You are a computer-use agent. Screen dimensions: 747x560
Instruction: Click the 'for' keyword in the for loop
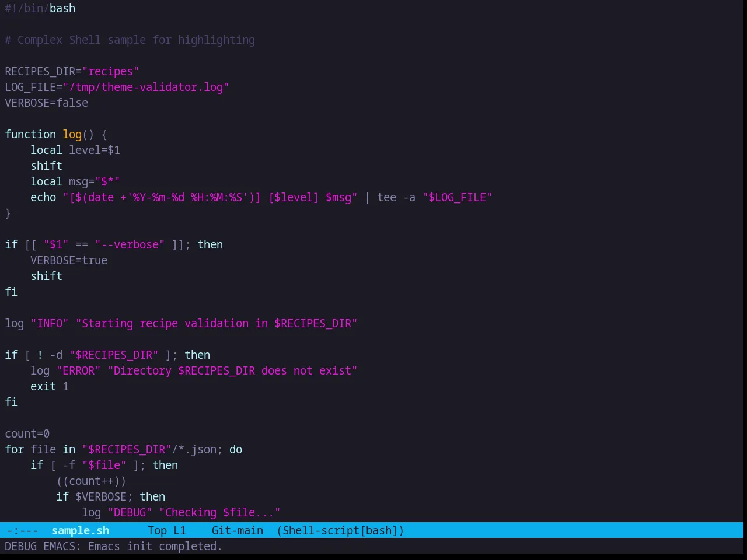click(x=15, y=449)
